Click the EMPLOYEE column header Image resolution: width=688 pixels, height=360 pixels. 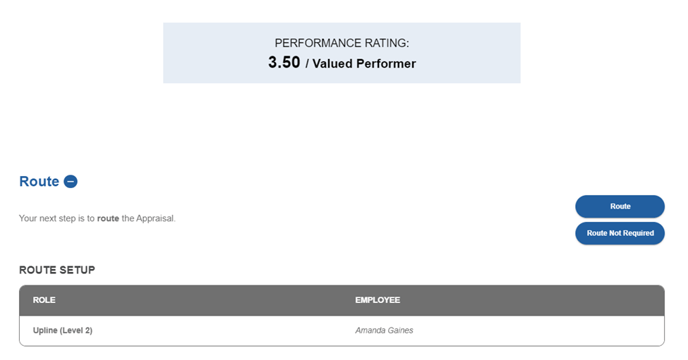(x=377, y=300)
